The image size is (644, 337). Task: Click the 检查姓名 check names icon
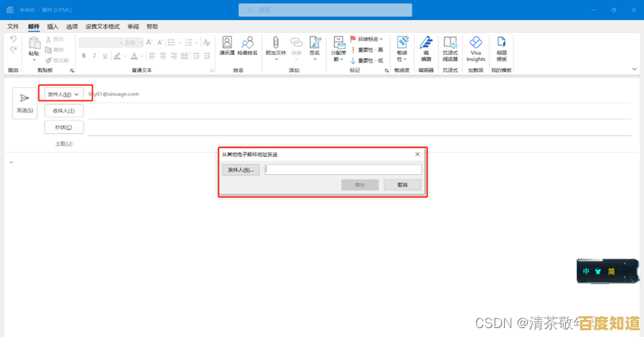(247, 46)
